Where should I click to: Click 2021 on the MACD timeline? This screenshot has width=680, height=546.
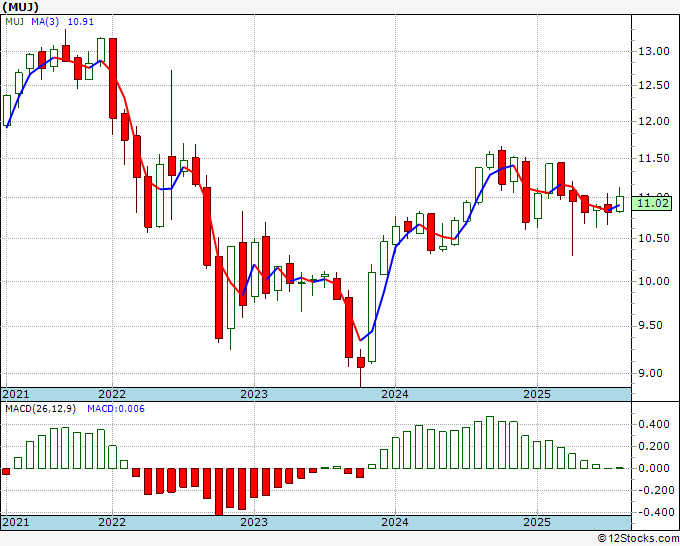tap(16, 522)
